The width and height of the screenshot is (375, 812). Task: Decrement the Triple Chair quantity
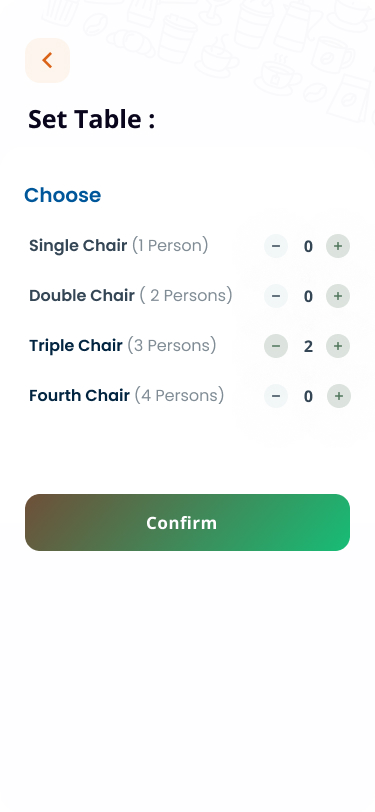click(x=276, y=346)
